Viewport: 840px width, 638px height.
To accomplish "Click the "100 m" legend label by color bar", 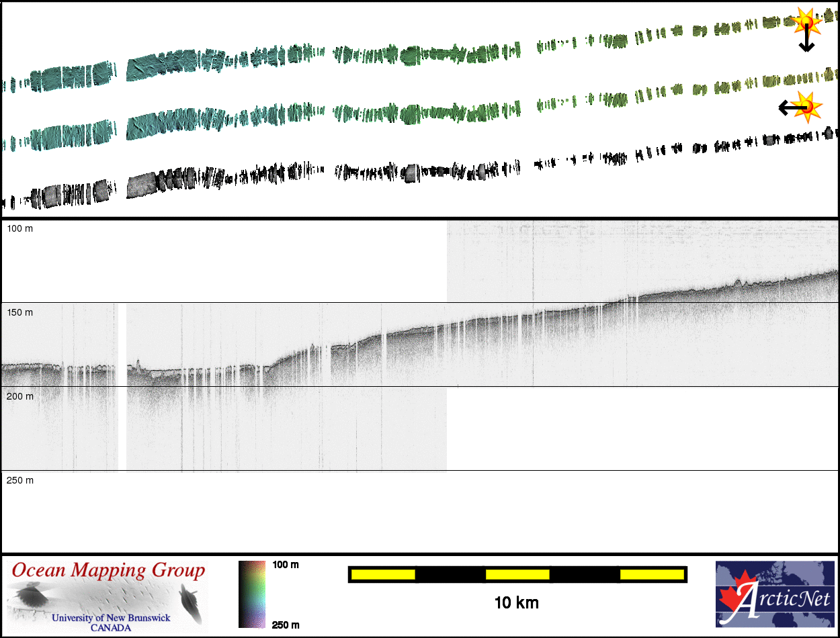I will pos(286,565).
